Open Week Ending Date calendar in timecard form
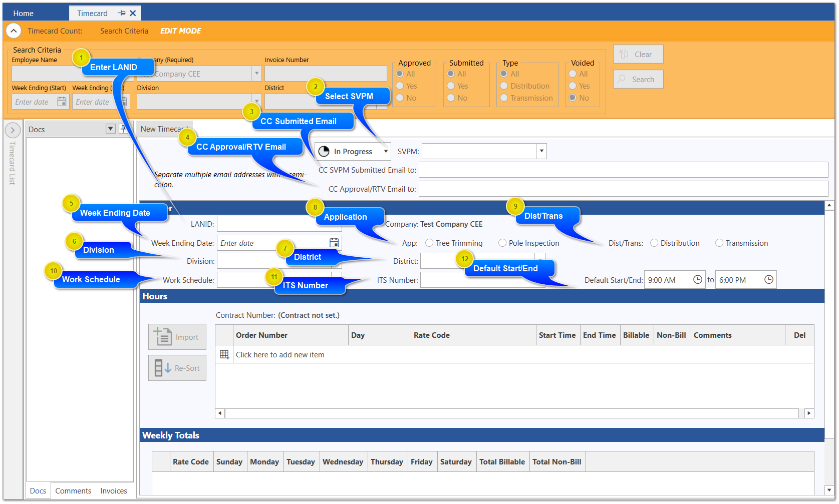 [334, 243]
